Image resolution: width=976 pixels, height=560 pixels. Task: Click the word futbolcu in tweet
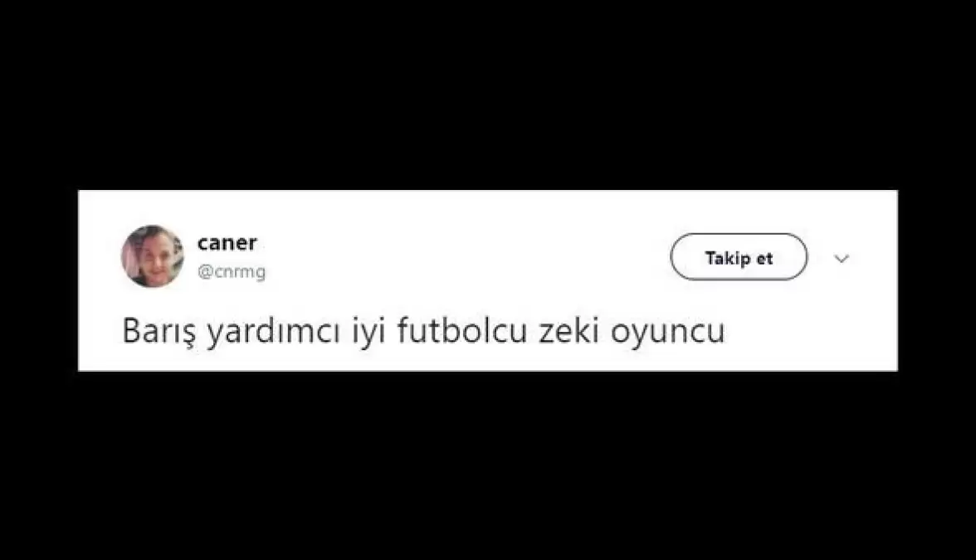coord(461,330)
